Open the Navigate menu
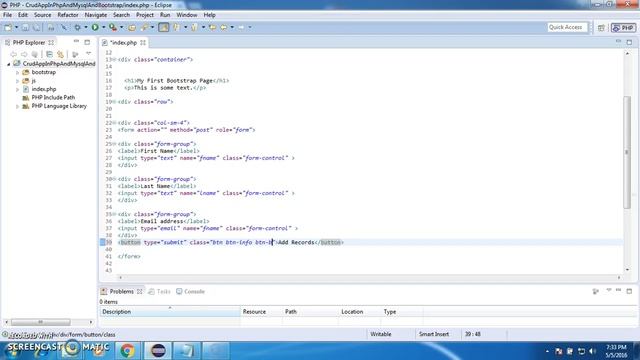Image resolution: width=640 pixels, height=360 pixels. click(96, 15)
